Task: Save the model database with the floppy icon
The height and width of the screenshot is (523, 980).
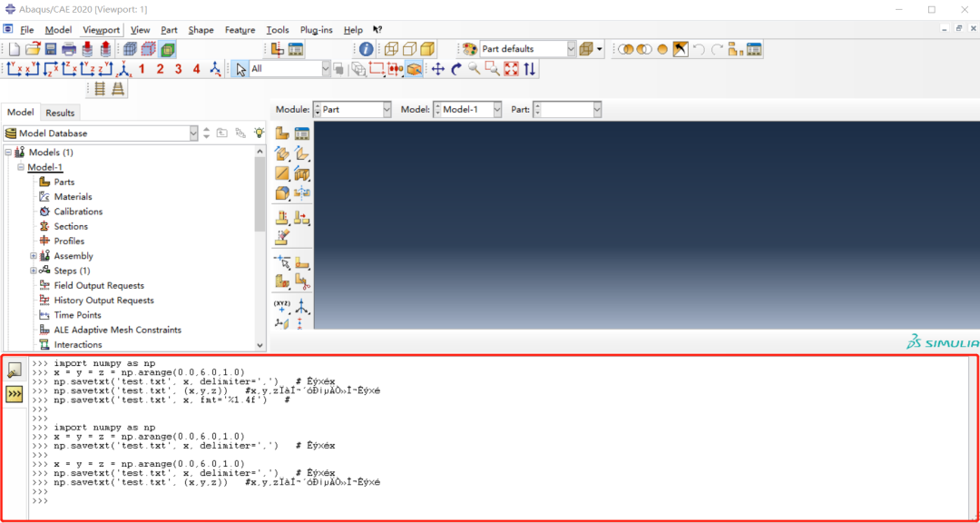Action: (x=51, y=49)
